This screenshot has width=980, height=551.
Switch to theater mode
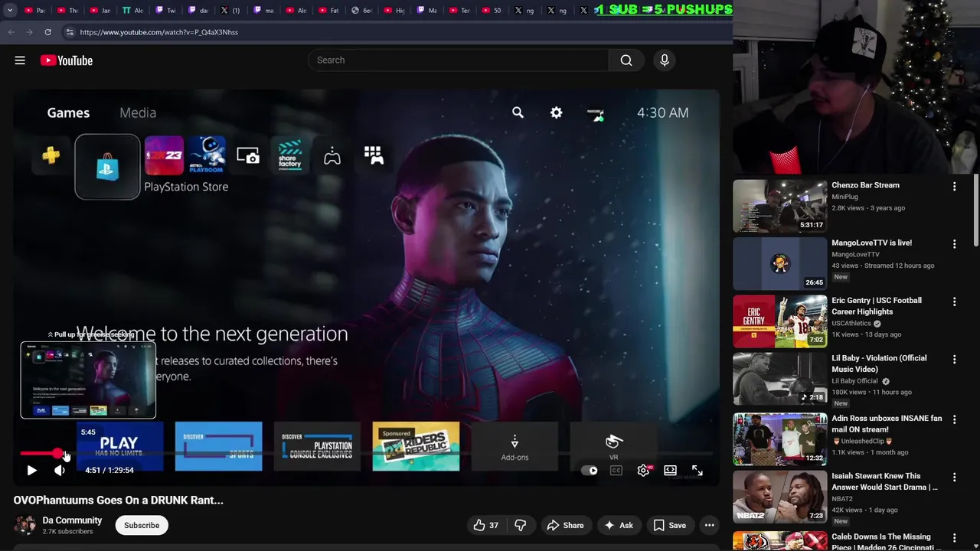[x=670, y=471]
